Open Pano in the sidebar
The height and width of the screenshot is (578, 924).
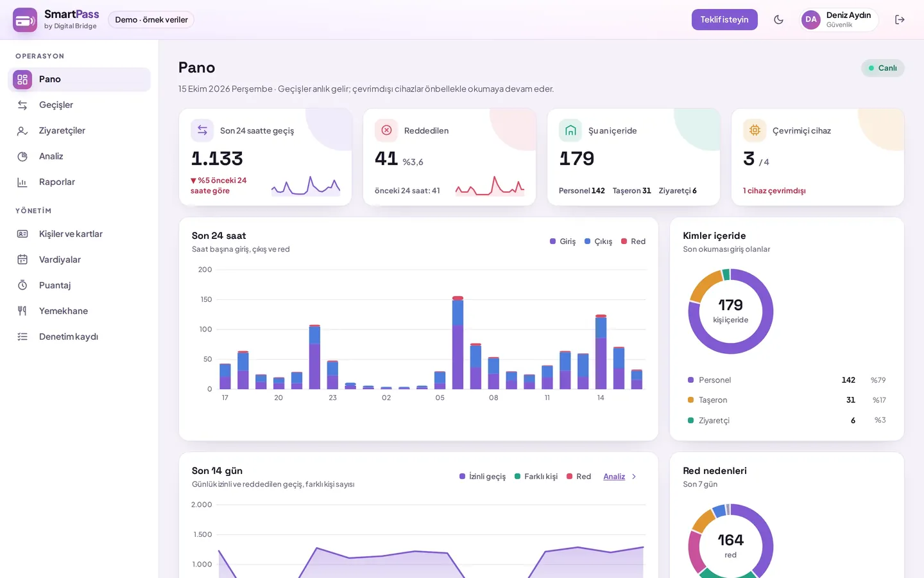tap(80, 80)
